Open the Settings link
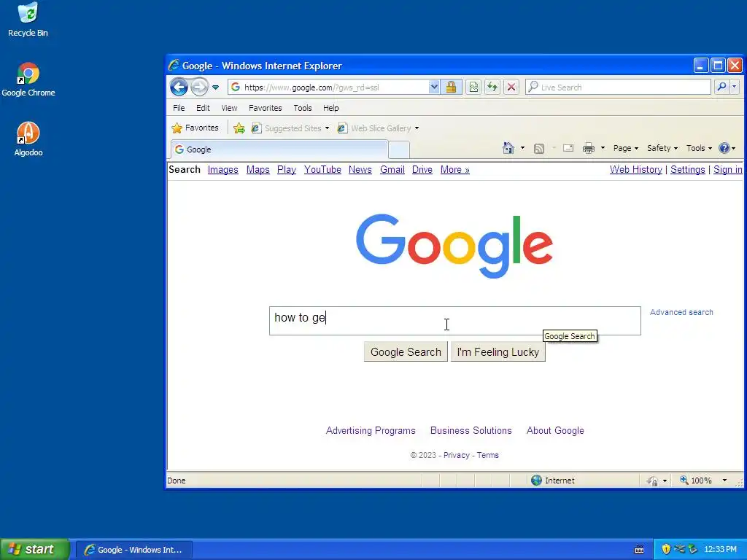747x560 pixels. (x=687, y=169)
